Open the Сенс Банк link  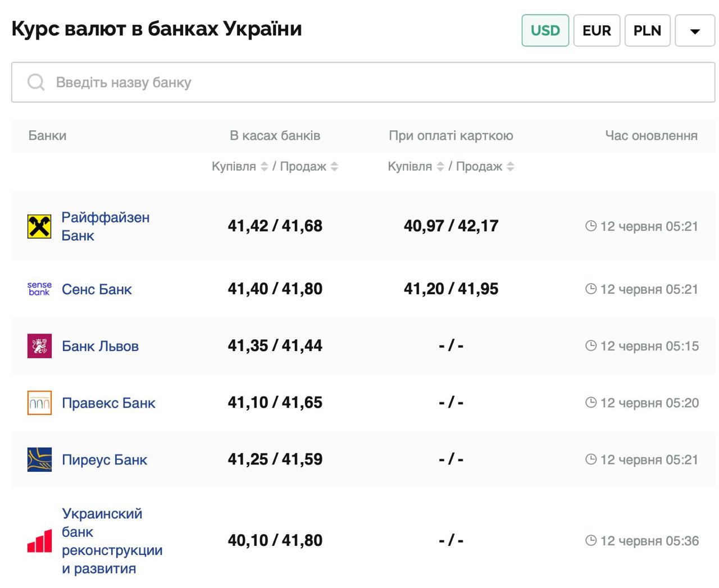(x=97, y=289)
